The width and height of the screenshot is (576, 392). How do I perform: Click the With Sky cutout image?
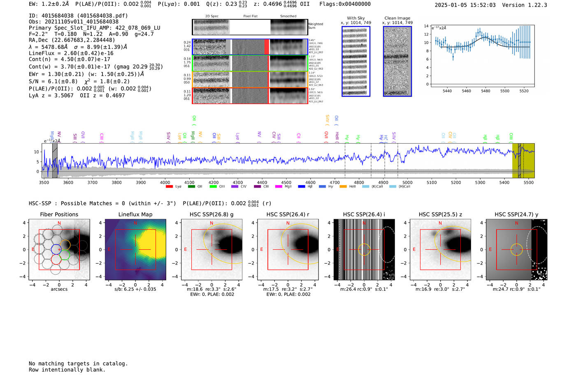(x=356, y=61)
